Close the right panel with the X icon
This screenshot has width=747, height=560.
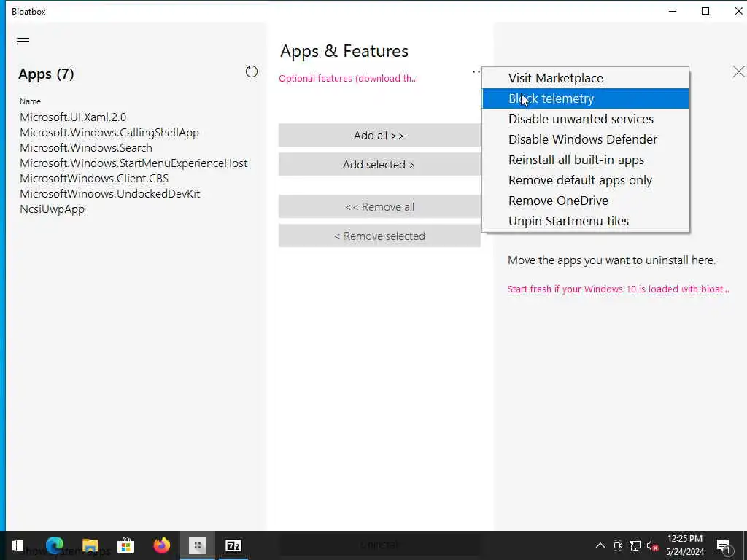click(738, 72)
